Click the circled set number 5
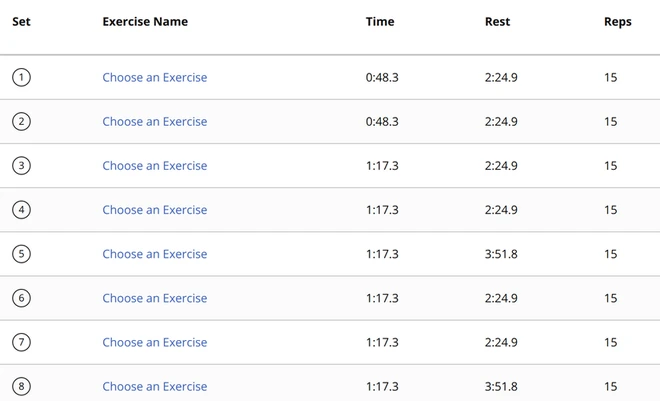 21,254
